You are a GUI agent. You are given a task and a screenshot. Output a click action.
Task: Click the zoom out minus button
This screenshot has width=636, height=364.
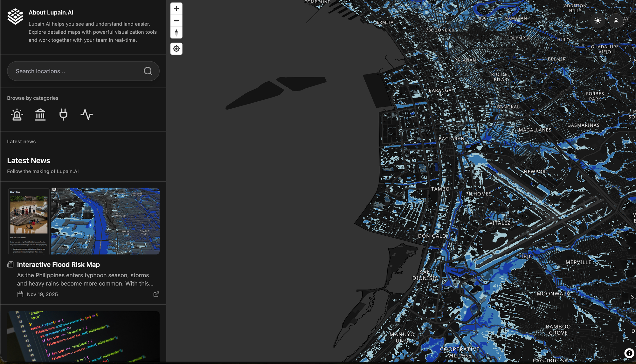coord(176,21)
